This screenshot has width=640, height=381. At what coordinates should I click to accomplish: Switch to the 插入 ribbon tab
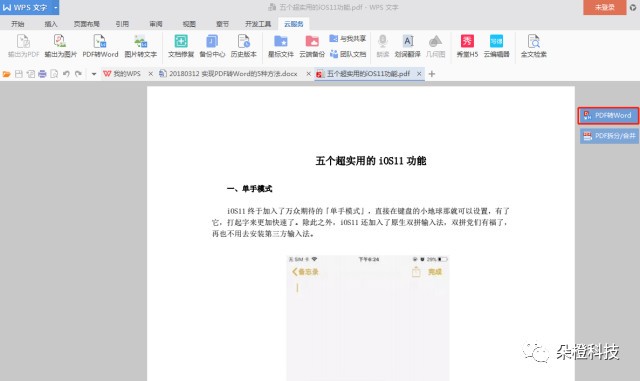tap(51, 24)
